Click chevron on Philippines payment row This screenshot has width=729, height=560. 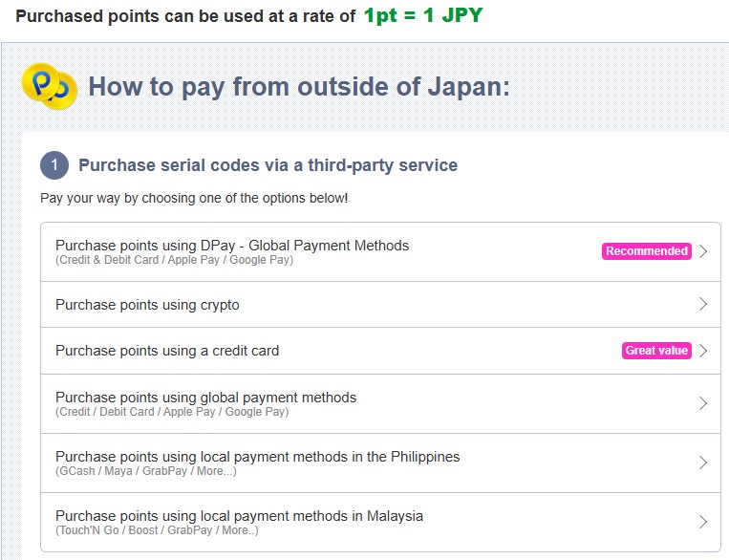[703, 463]
